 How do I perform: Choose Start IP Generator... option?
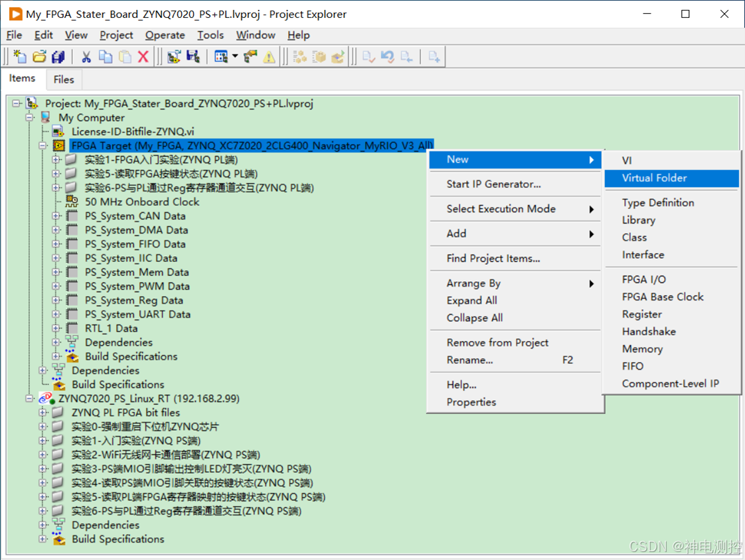point(515,184)
